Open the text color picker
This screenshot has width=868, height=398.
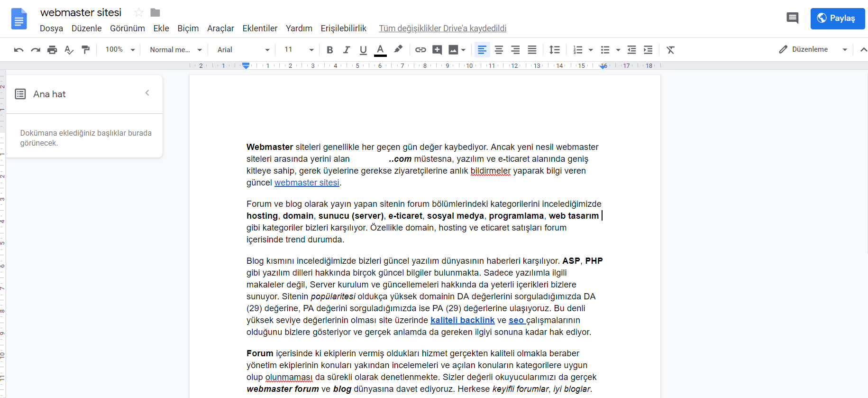click(380, 50)
